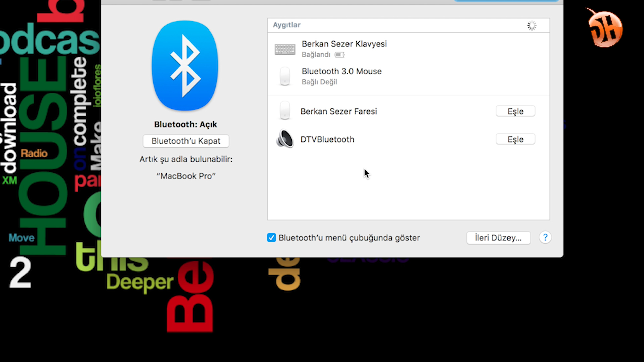
Task: Click the keyboard icon for Berkan Sezer Klavyesi
Action: (x=285, y=49)
